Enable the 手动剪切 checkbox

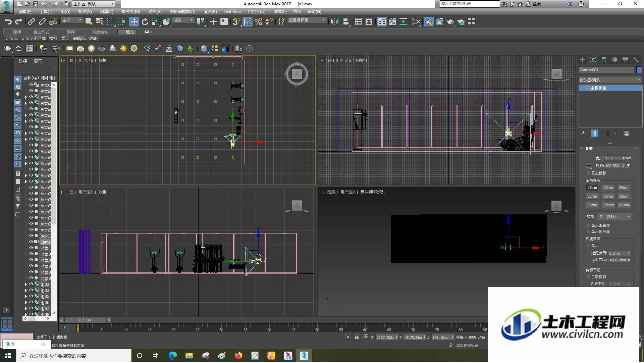point(589,277)
